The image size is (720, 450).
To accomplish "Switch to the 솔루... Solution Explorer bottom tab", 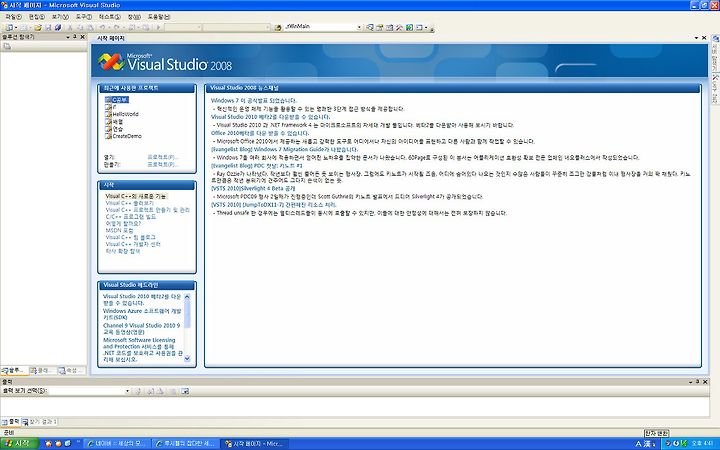I will [15, 370].
